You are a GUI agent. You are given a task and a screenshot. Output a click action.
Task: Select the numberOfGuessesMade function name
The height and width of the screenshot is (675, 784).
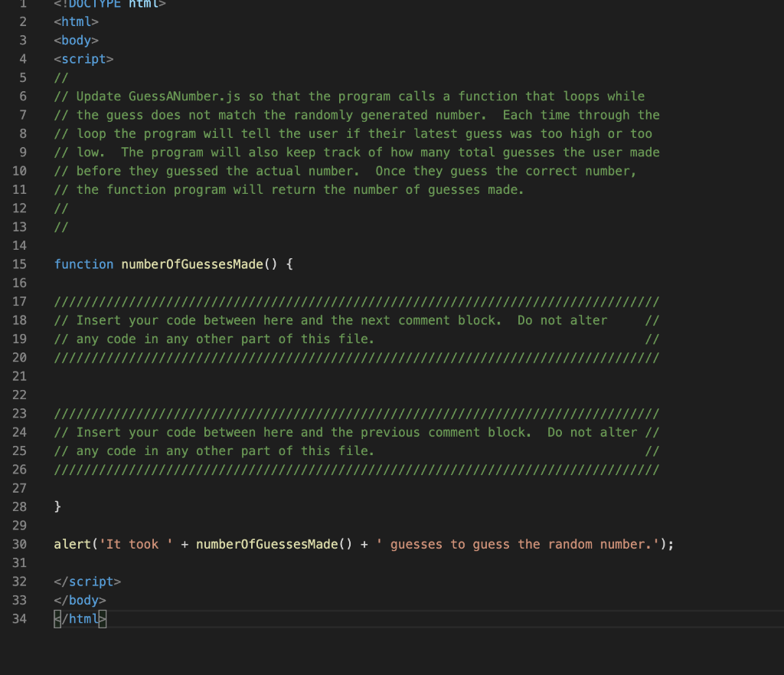(195, 264)
